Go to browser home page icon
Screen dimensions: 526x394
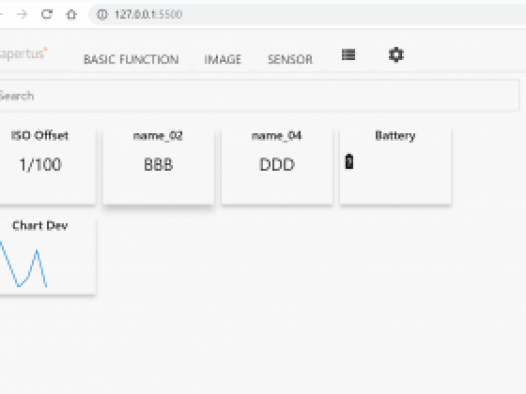point(71,14)
